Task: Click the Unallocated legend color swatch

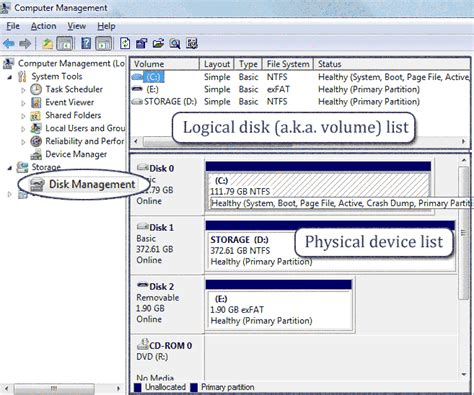Action: point(138,387)
